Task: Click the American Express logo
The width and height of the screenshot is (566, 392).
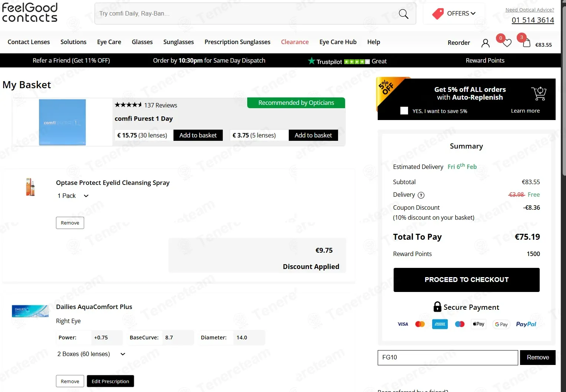Action: click(440, 324)
